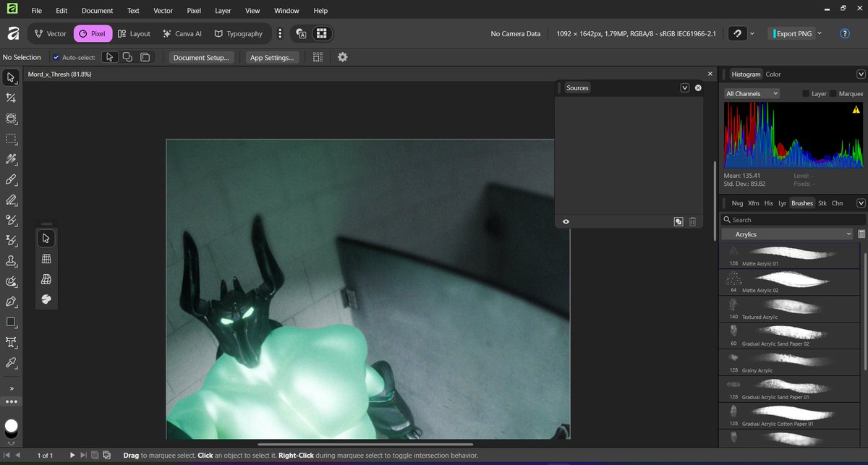Select the Paint Brush tool

(11, 179)
